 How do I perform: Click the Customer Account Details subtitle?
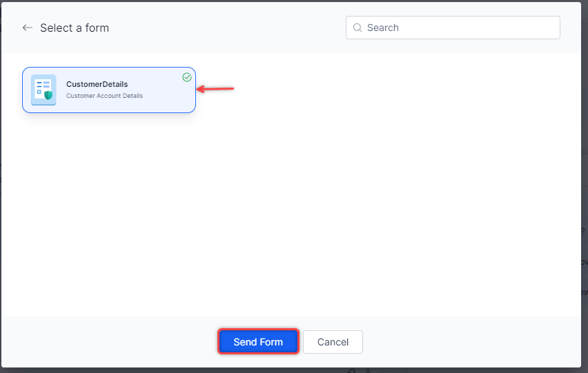pyautogui.click(x=104, y=96)
